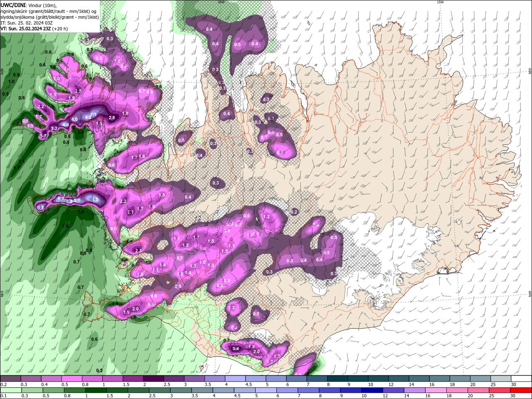
Task: Click the 2.8 value in the Westfjords
Action: [111, 118]
